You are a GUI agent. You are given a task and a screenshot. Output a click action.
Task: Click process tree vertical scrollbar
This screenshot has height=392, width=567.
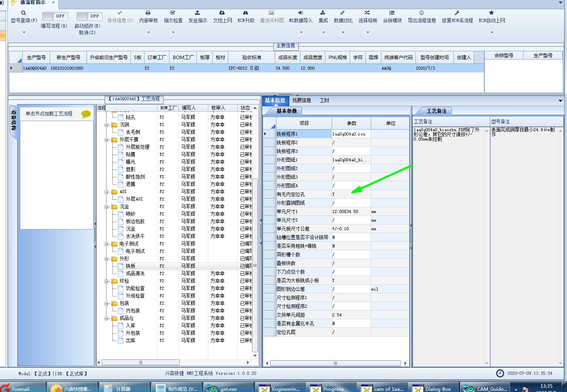pyautogui.click(x=255, y=265)
